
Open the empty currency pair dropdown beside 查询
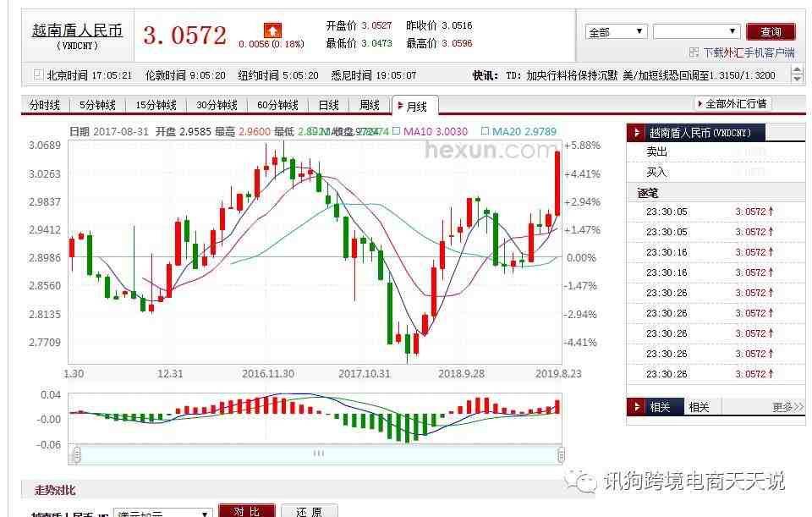pyautogui.click(x=696, y=31)
